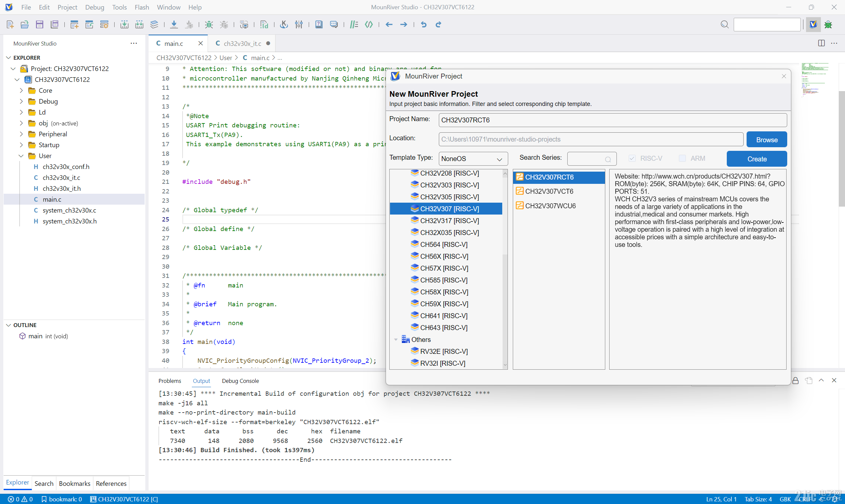Collapse the Project: CH32V307VCT6122 node
Image resolution: width=845 pixels, height=504 pixels.
click(13, 69)
